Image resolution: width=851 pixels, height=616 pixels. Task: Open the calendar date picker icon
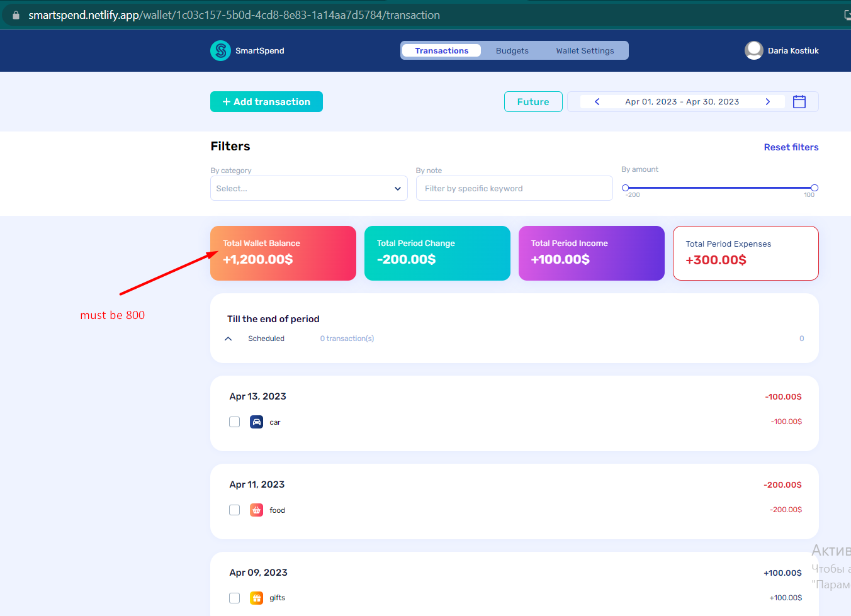point(799,101)
